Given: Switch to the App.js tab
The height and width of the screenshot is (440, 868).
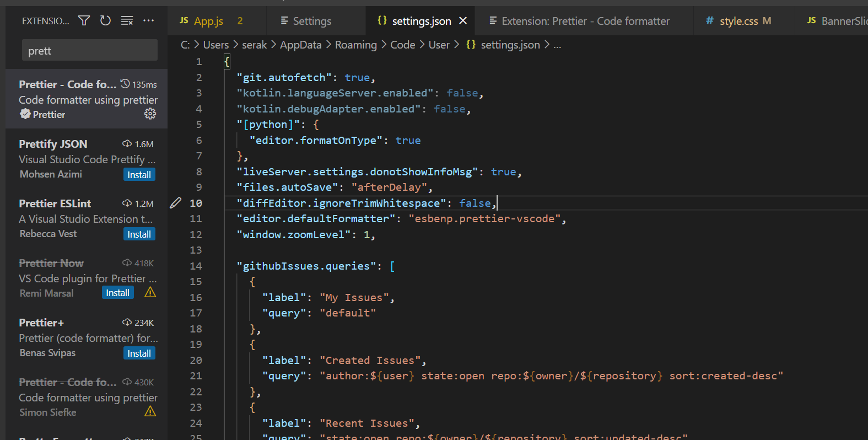Looking at the screenshot, I should (217, 21).
